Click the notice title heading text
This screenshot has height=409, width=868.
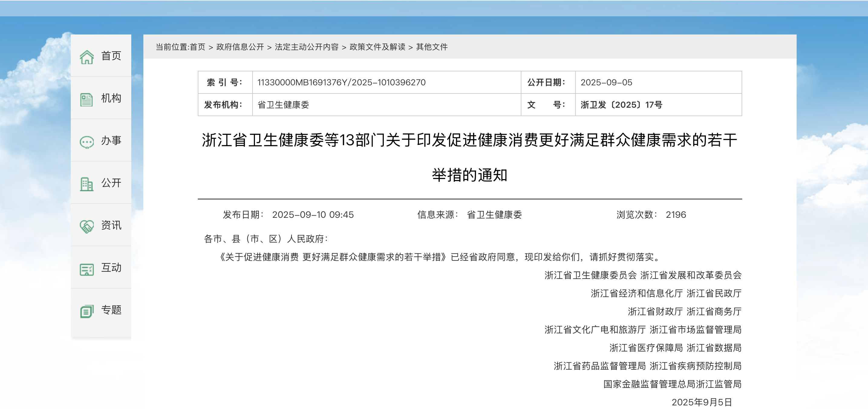point(470,157)
